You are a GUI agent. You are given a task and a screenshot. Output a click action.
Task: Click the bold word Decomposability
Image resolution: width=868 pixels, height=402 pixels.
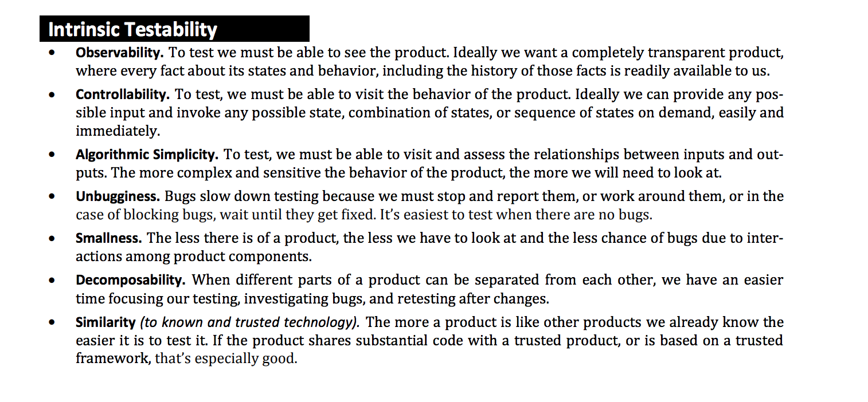(x=130, y=280)
